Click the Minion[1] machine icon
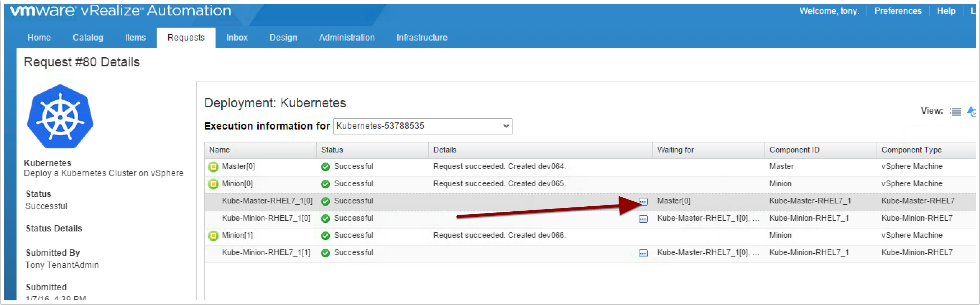980x305 pixels. point(213,236)
